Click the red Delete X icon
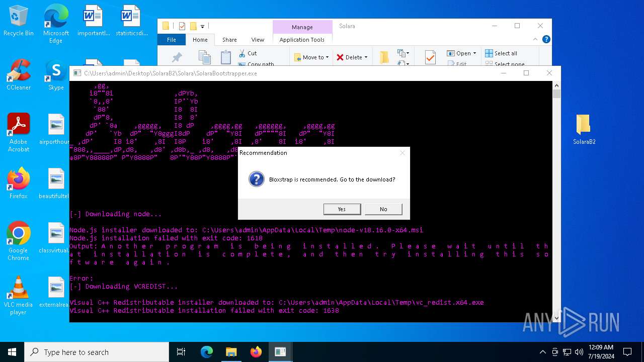Screen dimensions: 644x362 coord(340,57)
